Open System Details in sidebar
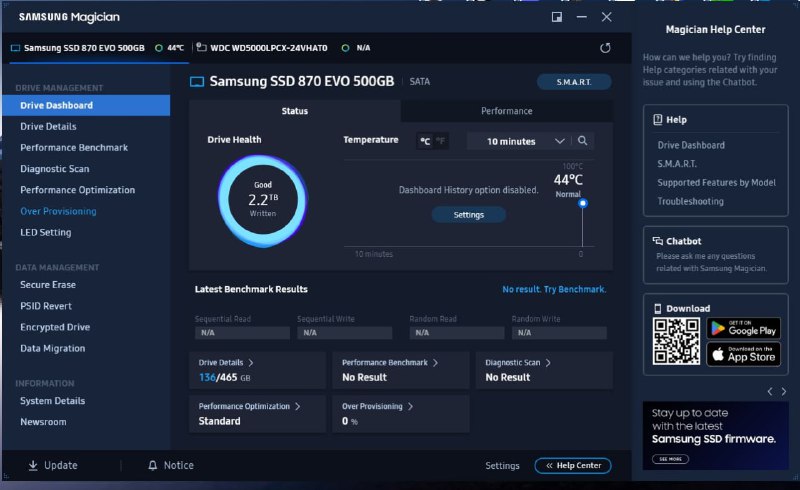Viewport: 800px width, 490px height. pos(53,401)
